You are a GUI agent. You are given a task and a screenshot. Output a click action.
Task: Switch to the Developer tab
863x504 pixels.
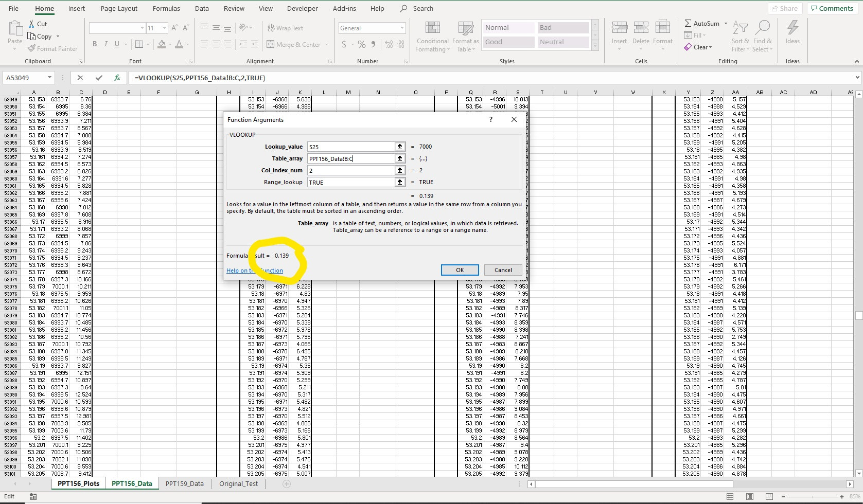pos(303,8)
